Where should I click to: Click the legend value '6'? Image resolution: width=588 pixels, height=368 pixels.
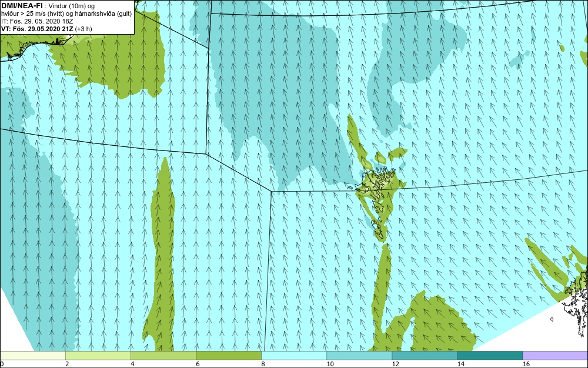198,364
